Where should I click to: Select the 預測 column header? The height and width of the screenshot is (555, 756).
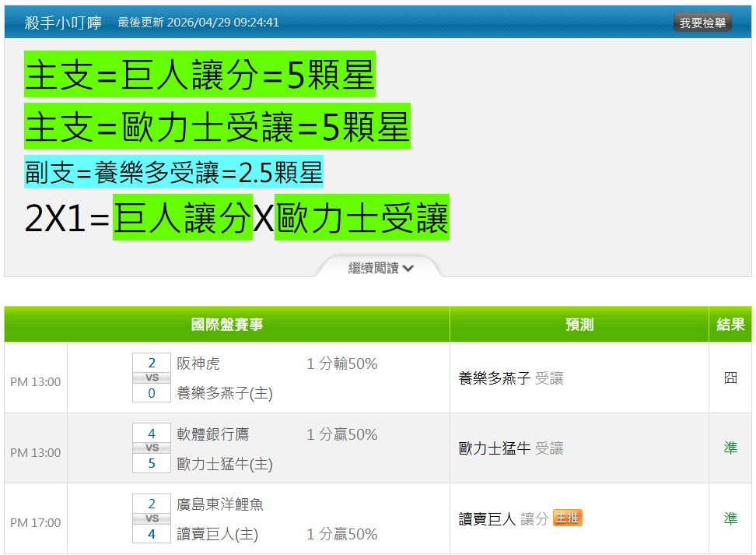click(579, 325)
